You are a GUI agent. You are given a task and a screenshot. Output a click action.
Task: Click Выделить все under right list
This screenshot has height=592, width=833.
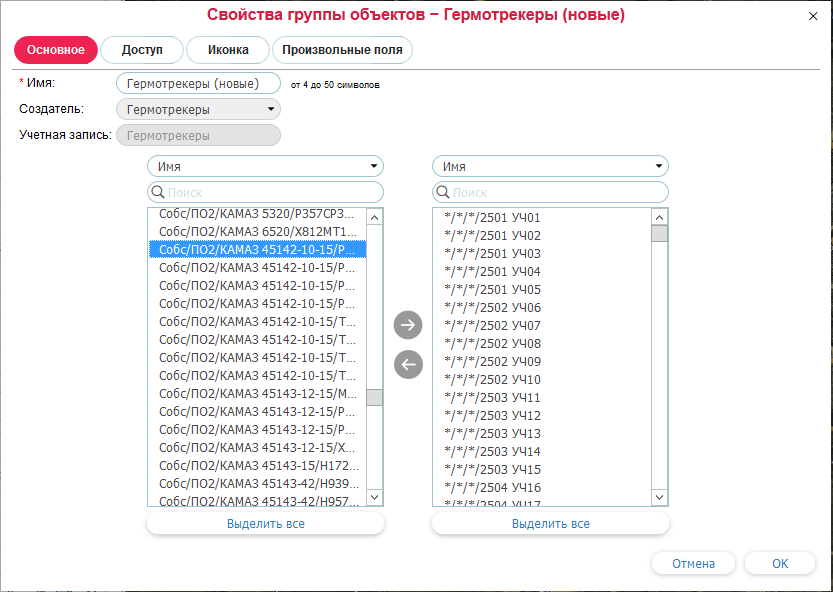550,523
